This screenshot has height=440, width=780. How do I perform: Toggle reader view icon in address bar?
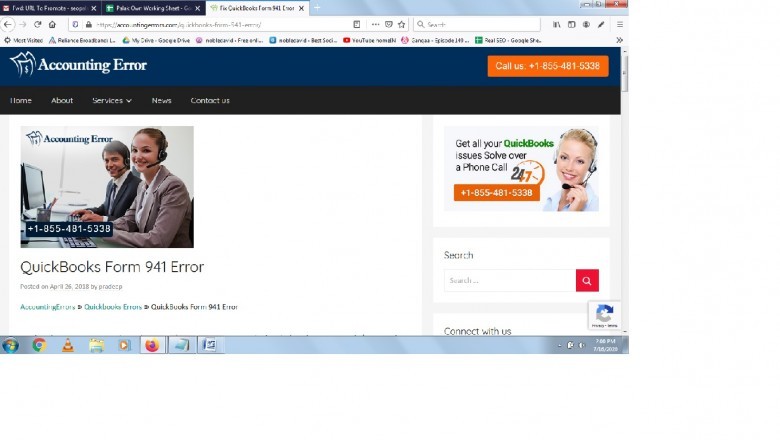[357, 24]
